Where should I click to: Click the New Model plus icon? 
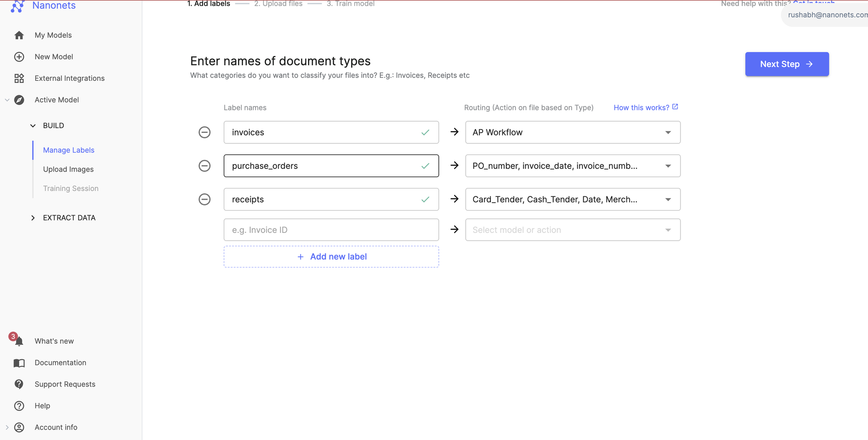(x=19, y=56)
